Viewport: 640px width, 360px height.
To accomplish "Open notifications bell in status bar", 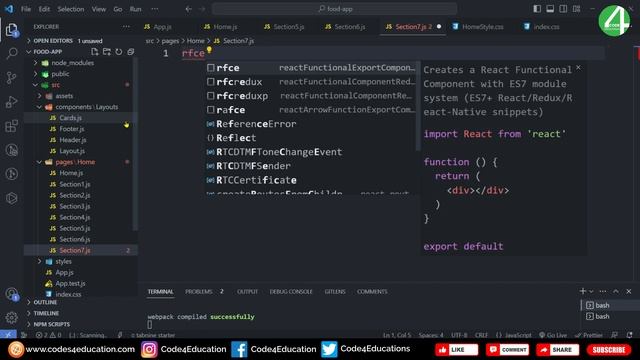I will click(x=629, y=335).
